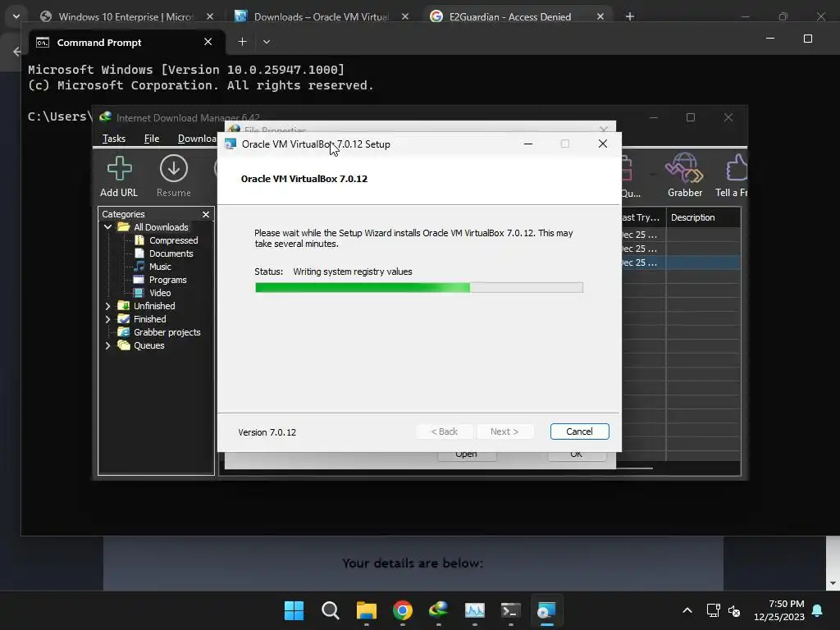Click the network status tray icon
The width and height of the screenshot is (840, 630).
click(x=713, y=610)
